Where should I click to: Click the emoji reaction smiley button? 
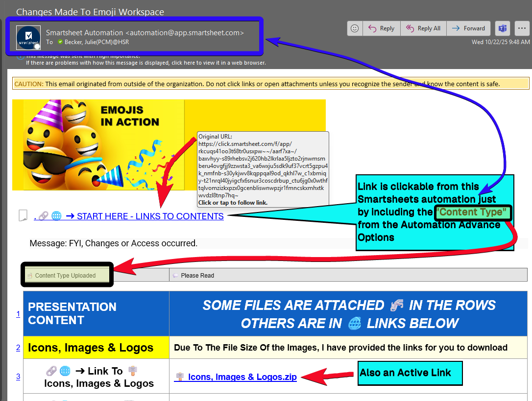point(355,28)
